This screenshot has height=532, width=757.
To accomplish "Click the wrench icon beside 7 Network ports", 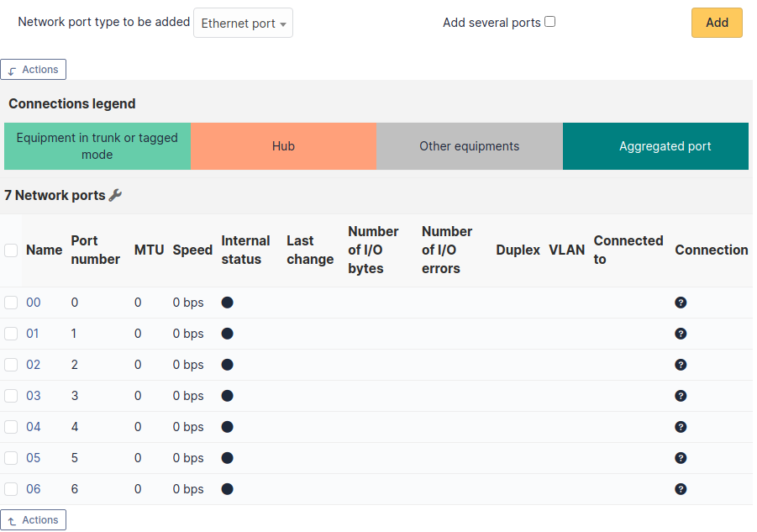I will point(115,195).
